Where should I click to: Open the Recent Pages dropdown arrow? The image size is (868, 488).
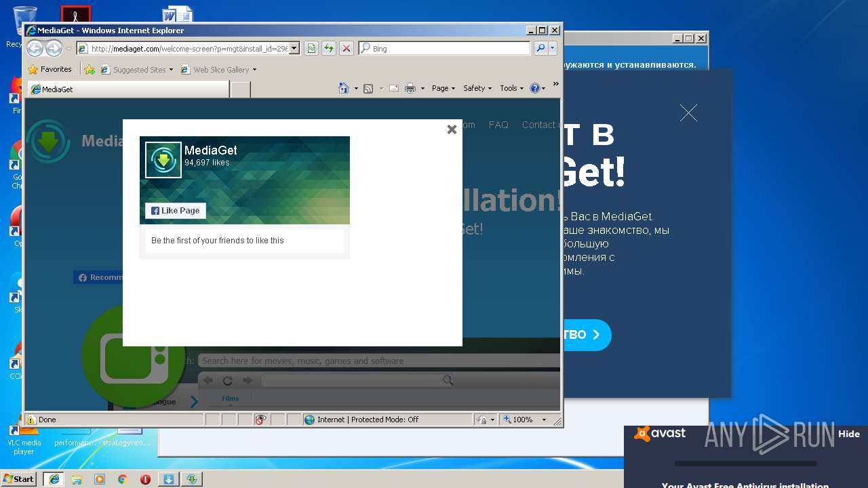coord(68,49)
